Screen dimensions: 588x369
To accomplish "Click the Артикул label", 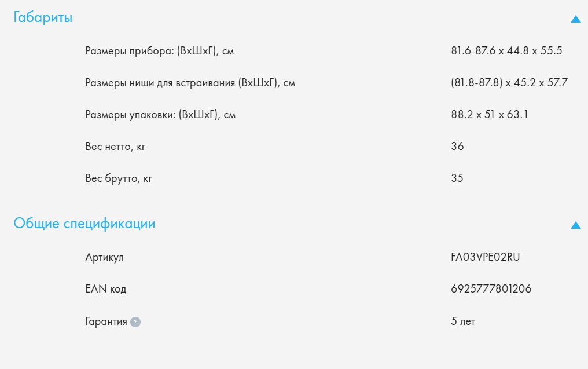I will click(x=104, y=257).
